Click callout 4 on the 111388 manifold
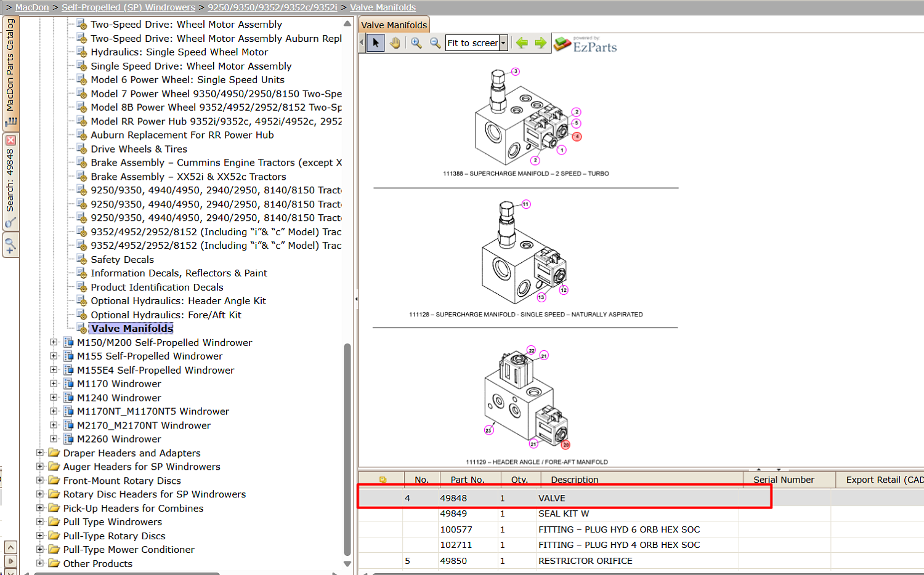The width and height of the screenshot is (924, 575). point(577,137)
